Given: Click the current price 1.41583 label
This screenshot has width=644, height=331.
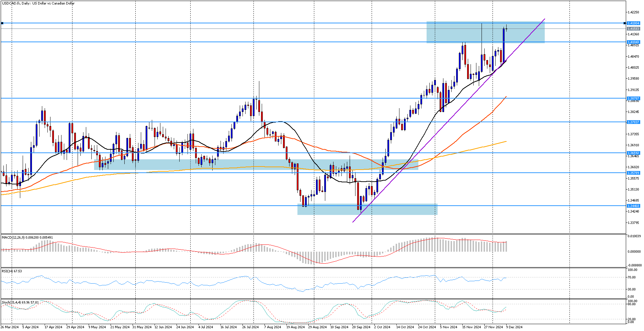Looking at the screenshot, I should (x=633, y=29).
